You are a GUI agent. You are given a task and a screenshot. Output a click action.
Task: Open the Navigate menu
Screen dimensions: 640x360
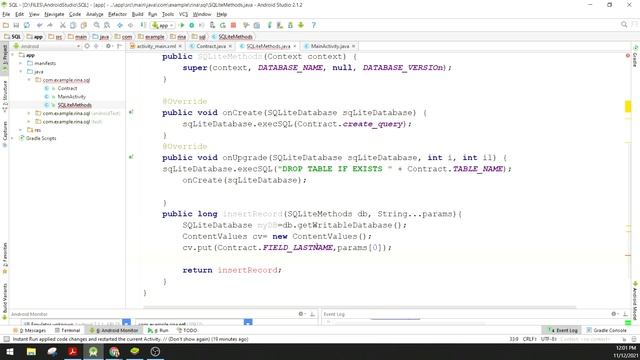click(x=54, y=14)
